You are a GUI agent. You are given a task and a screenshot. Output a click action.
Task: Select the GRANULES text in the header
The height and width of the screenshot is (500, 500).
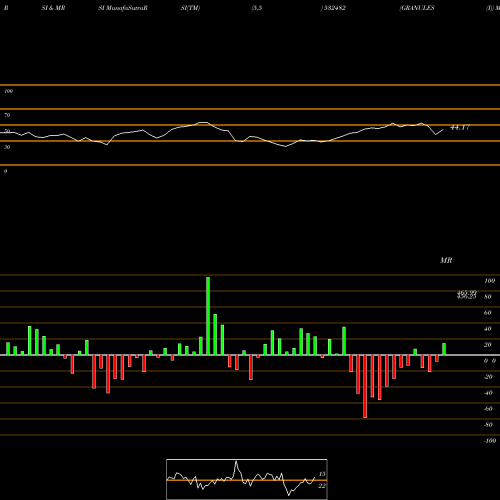417,8
